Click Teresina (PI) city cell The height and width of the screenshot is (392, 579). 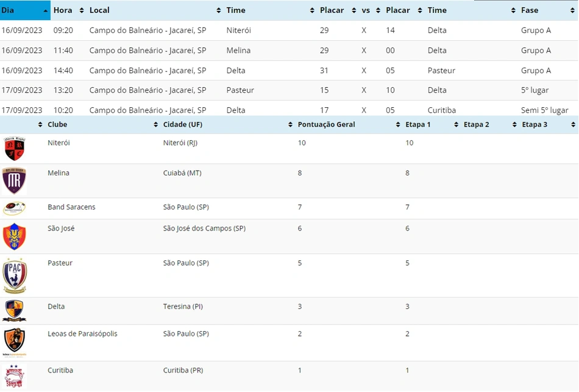tap(183, 306)
